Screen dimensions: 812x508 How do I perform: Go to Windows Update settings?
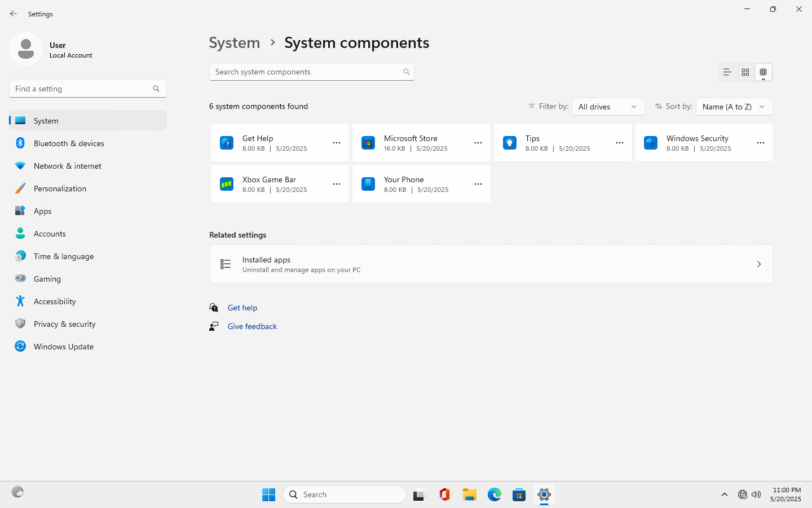pyautogui.click(x=88, y=347)
